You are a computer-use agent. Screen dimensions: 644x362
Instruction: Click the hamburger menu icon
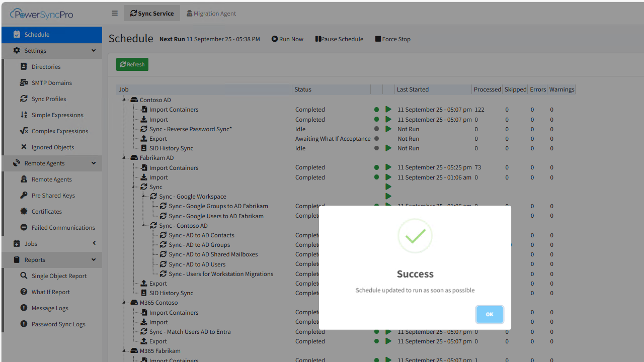click(x=115, y=14)
